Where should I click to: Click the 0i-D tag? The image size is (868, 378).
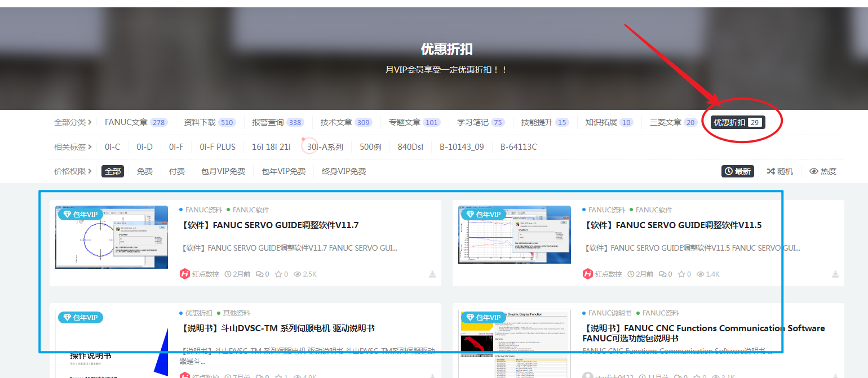[x=144, y=147]
